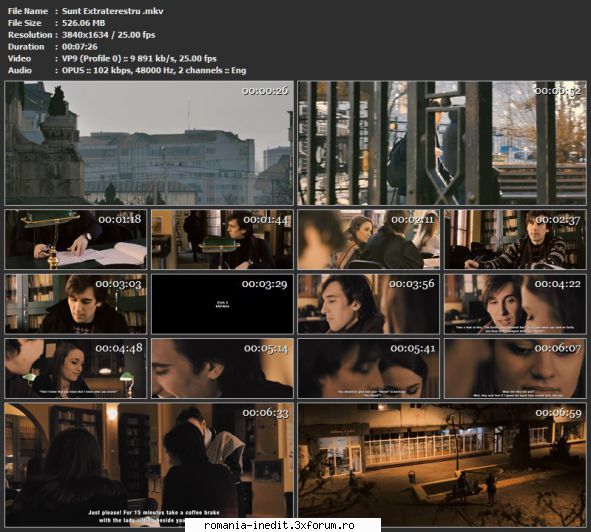Click the thumbnail timestamped 00:03:03
Image resolution: width=591 pixels, height=532 pixels.
[x=75, y=304]
